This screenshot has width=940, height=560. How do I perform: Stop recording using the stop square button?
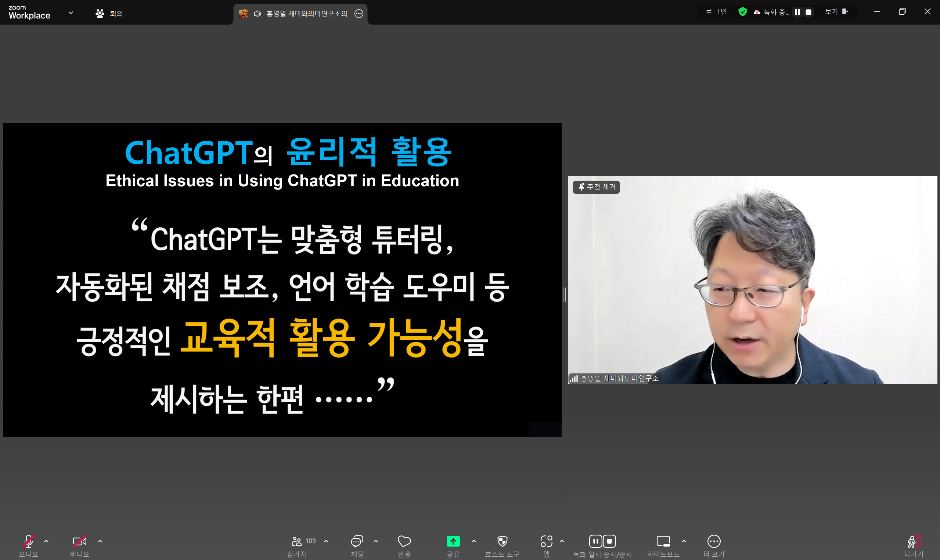click(610, 541)
